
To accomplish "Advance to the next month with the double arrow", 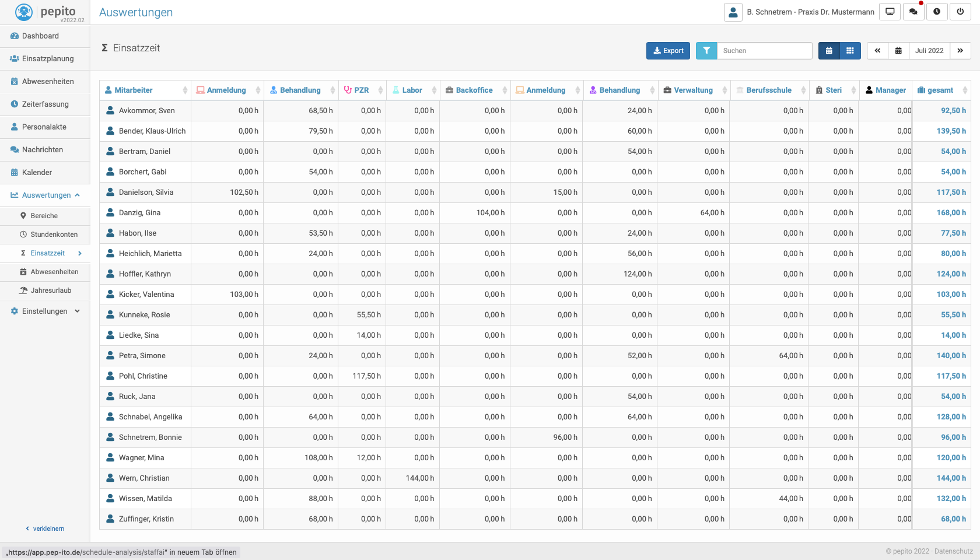I will click(960, 51).
